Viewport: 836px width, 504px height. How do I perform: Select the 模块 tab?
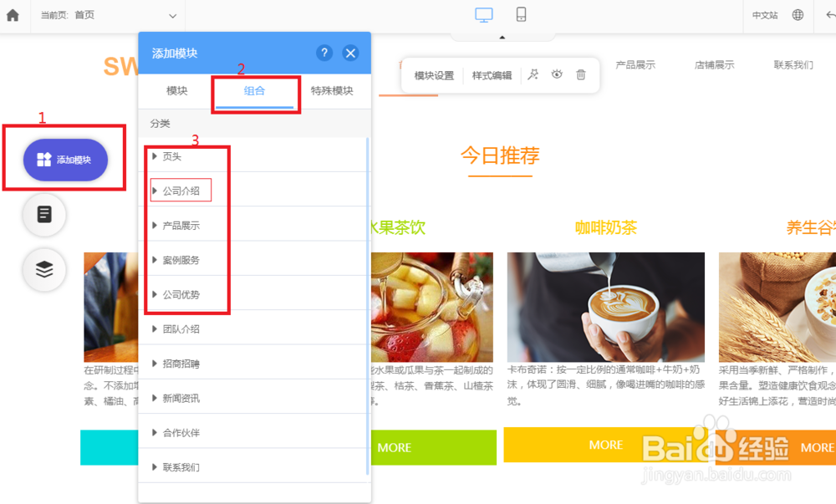tap(176, 90)
